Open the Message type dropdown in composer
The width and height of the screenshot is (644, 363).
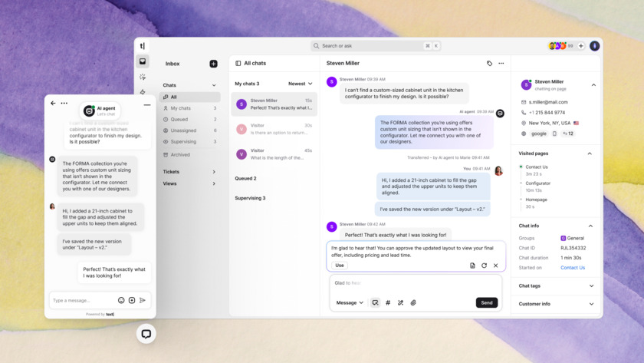(x=350, y=302)
